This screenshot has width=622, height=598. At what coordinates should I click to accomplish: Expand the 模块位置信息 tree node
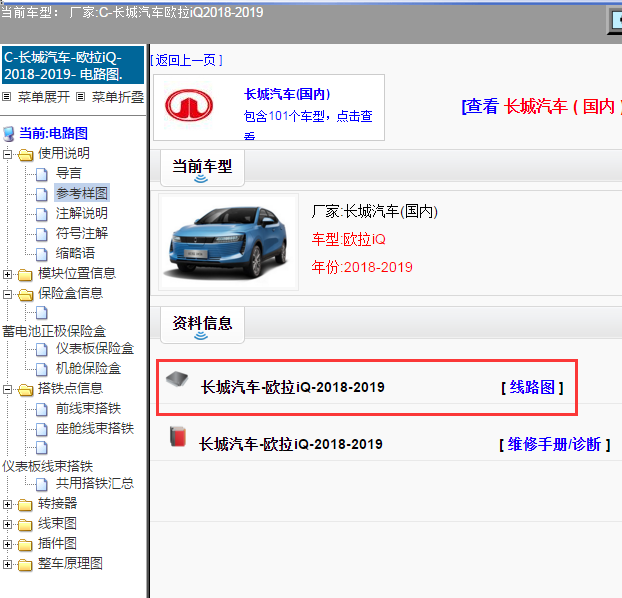click(7, 274)
